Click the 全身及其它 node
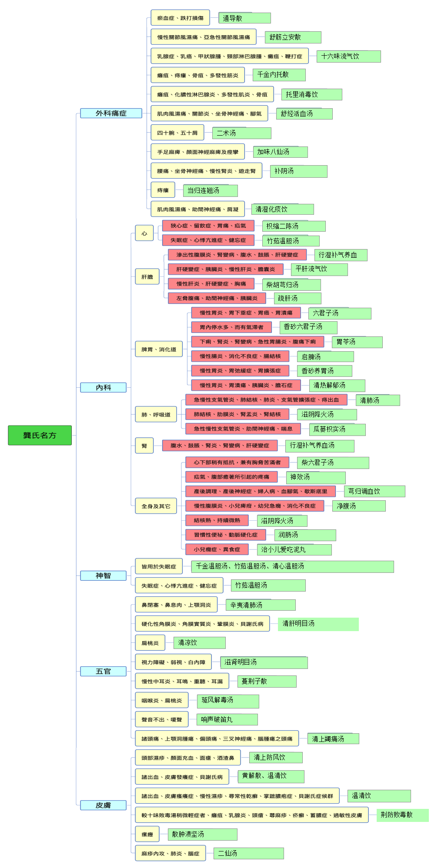The image size is (448, 868). pos(156,506)
